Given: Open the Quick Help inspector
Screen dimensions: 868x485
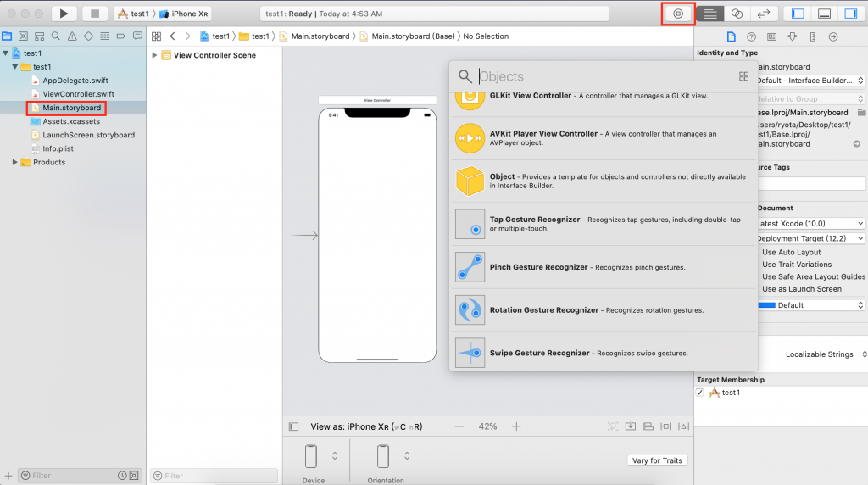Looking at the screenshot, I should tap(751, 36).
